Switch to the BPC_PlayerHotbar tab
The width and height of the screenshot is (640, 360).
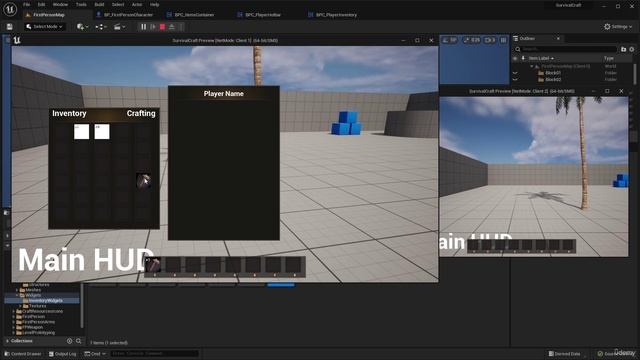tap(263, 15)
